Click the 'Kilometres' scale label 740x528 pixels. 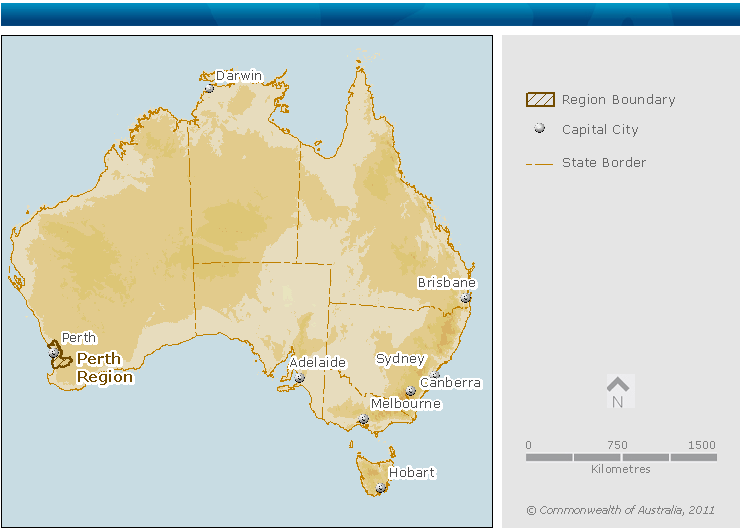tap(621, 469)
